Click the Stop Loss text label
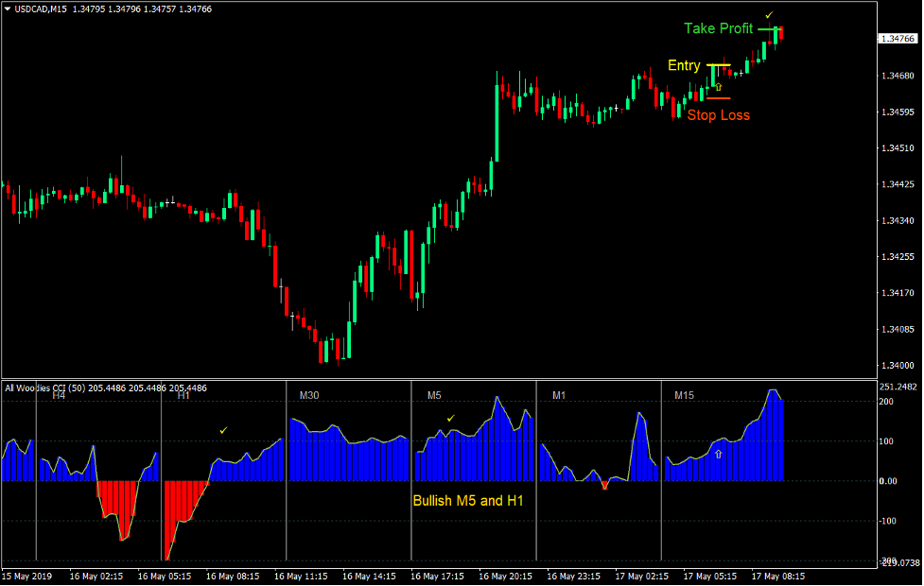Image resolution: width=924 pixels, height=586 pixels. (718, 115)
